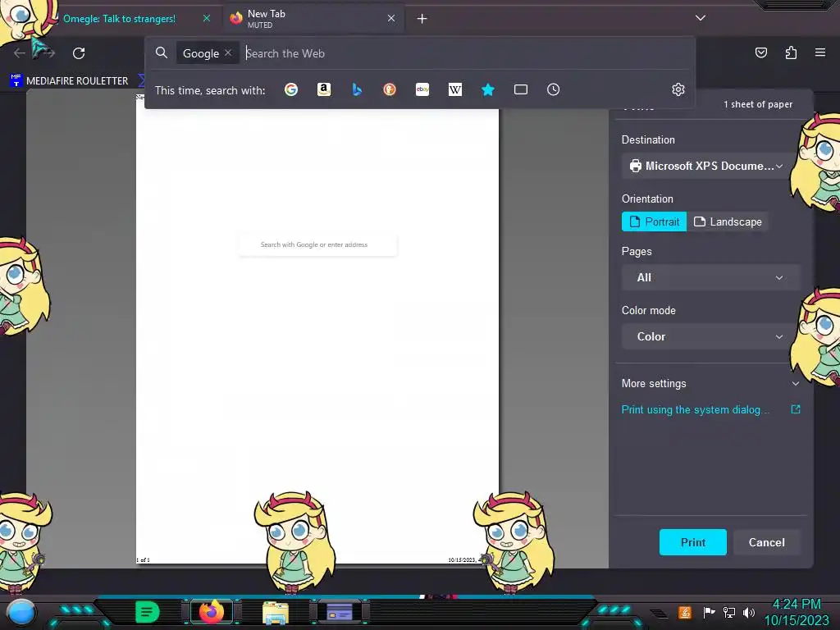The height and width of the screenshot is (630, 840).
Task: Search this time with Wikipedia icon
Action: click(x=454, y=89)
